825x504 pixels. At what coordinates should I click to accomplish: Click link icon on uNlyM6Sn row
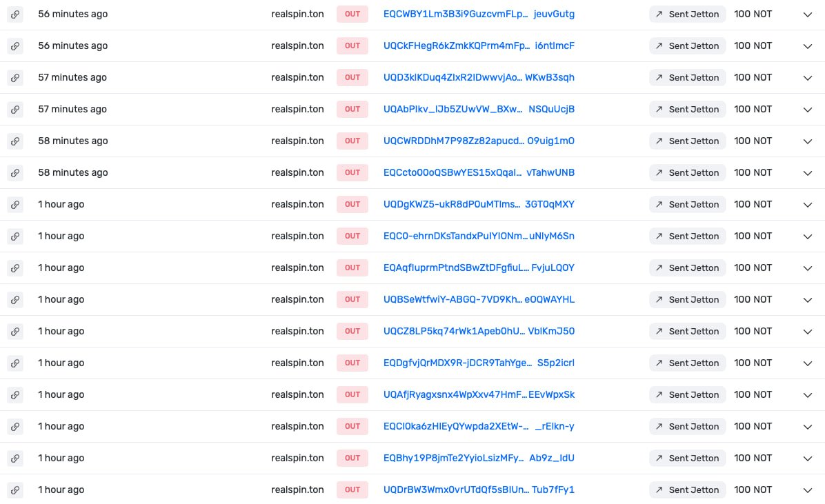point(15,236)
